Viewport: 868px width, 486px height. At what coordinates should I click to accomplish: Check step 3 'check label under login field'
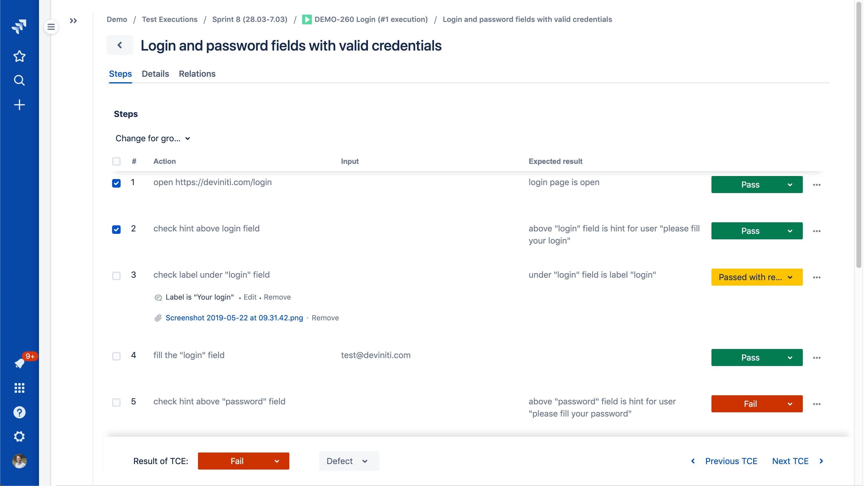click(x=116, y=276)
